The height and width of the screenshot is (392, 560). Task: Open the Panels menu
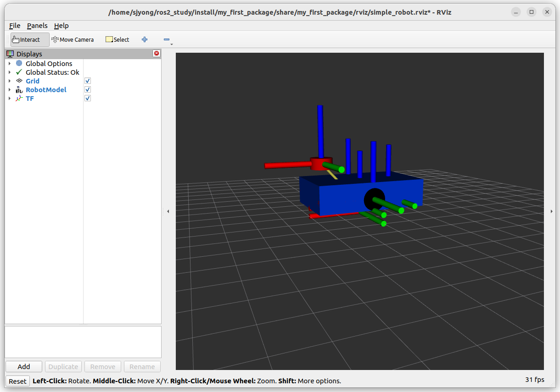point(37,26)
